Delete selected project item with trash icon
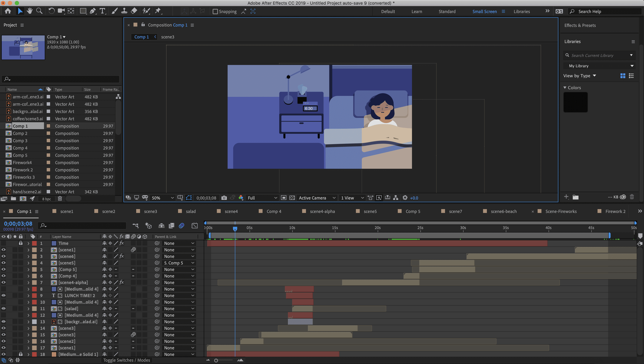Image resolution: width=644 pixels, height=364 pixels. 60,199
